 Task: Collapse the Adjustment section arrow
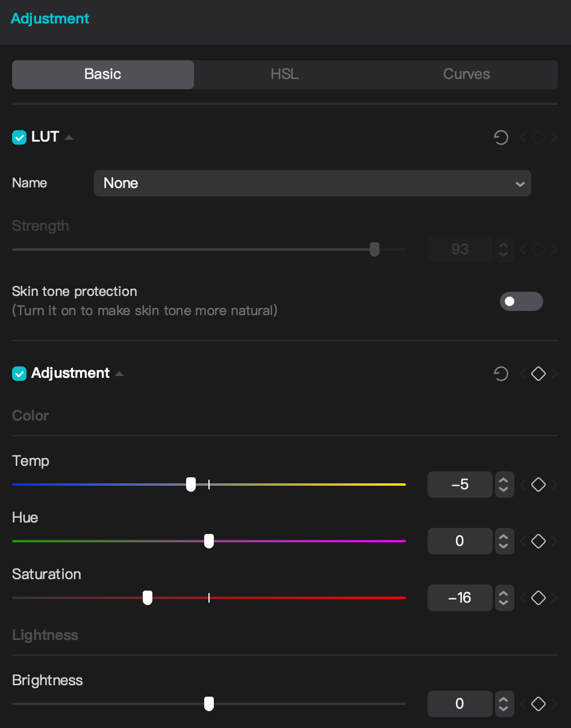click(119, 374)
